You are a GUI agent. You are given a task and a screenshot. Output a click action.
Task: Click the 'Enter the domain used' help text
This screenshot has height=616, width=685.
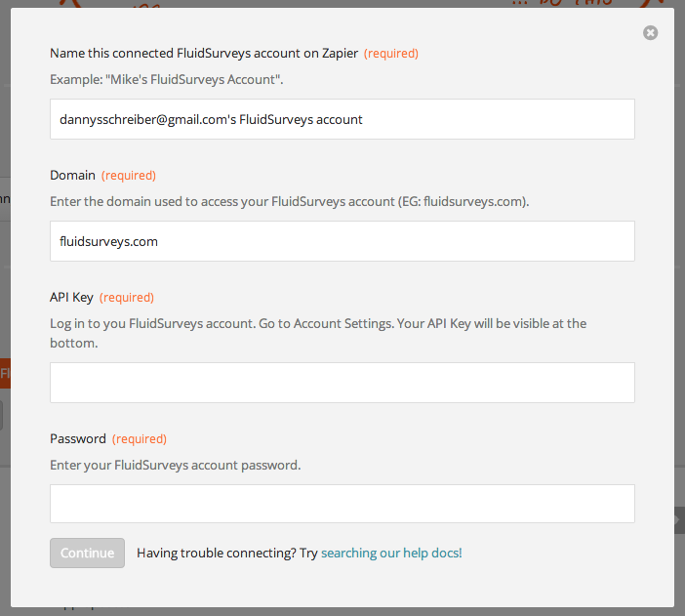(289, 201)
